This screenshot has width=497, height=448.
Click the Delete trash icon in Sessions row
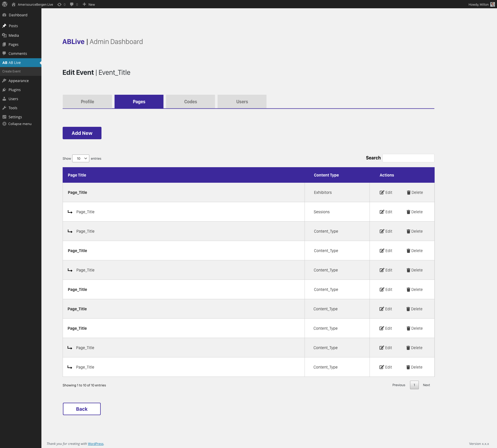tap(408, 212)
